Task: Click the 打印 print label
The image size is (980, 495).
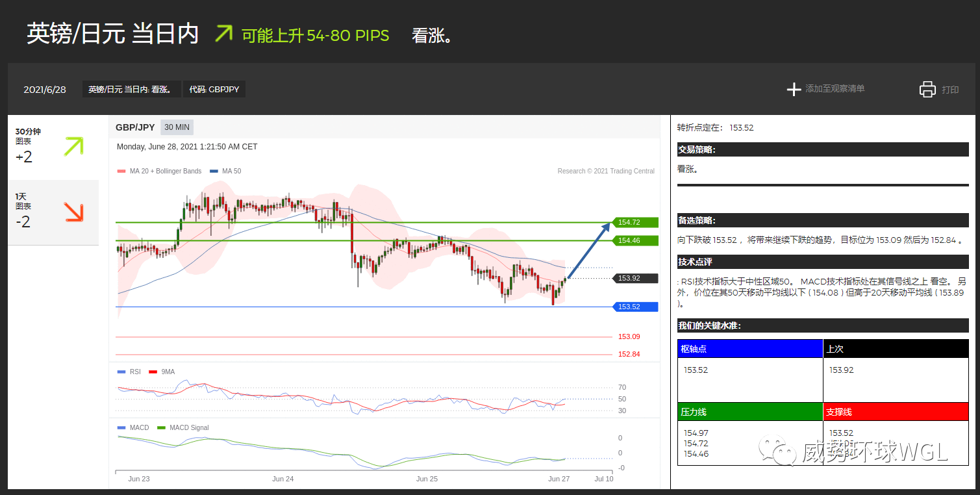Action: 950,90
